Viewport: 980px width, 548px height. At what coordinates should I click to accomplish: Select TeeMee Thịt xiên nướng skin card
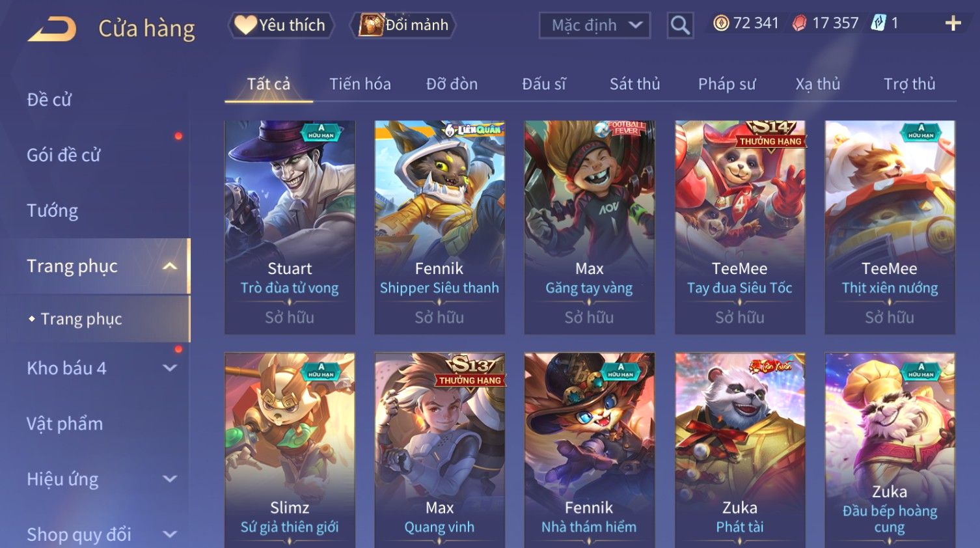pos(890,227)
